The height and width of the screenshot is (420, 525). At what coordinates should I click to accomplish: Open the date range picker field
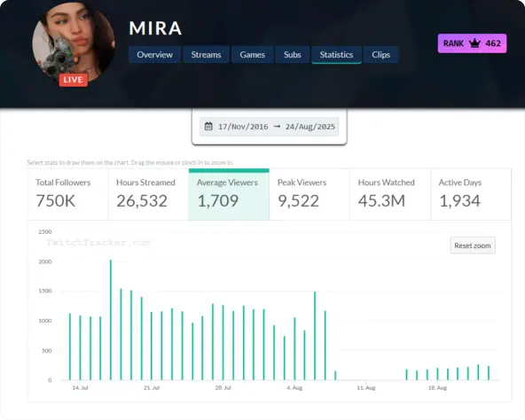pyautogui.click(x=270, y=127)
